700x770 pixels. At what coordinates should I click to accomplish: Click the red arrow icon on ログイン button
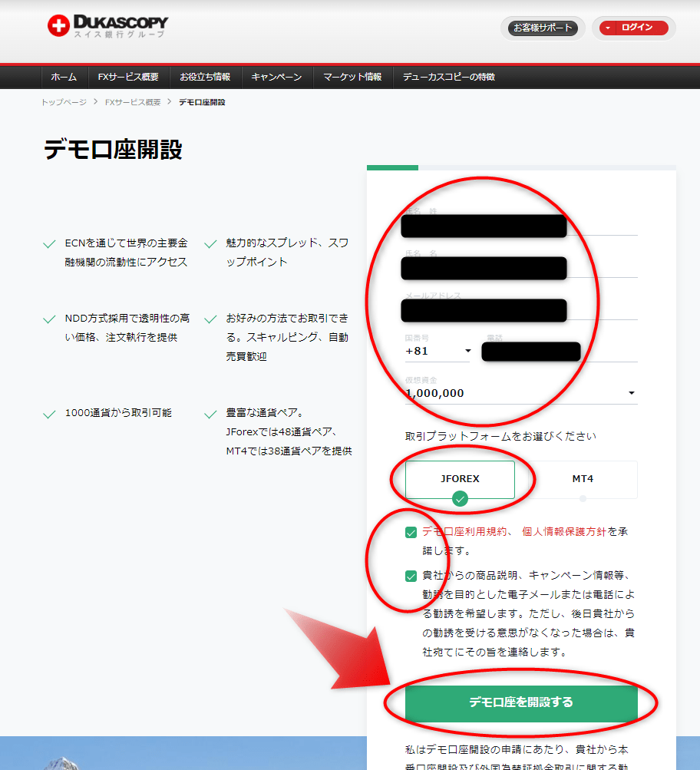[x=606, y=28]
